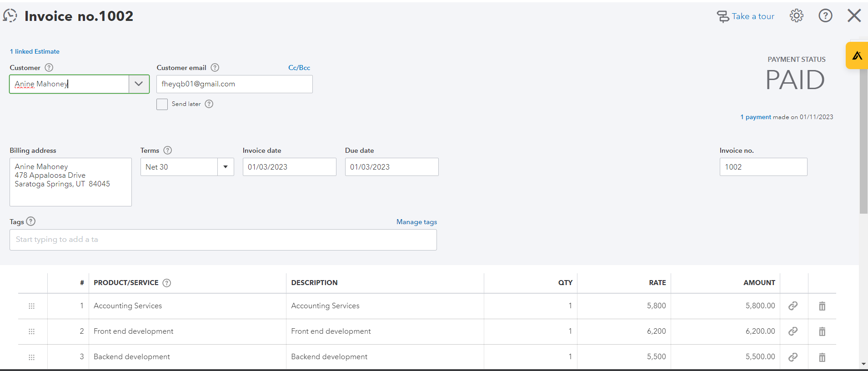Open the settings gear icon
The height and width of the screenshot is (371, 868).
[796, 16]
